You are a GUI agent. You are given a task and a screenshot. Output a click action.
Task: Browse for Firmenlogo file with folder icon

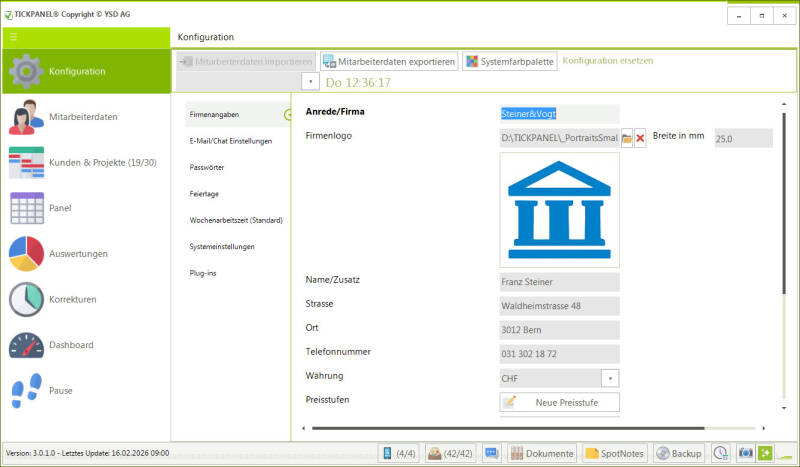[x=627, y=138]
